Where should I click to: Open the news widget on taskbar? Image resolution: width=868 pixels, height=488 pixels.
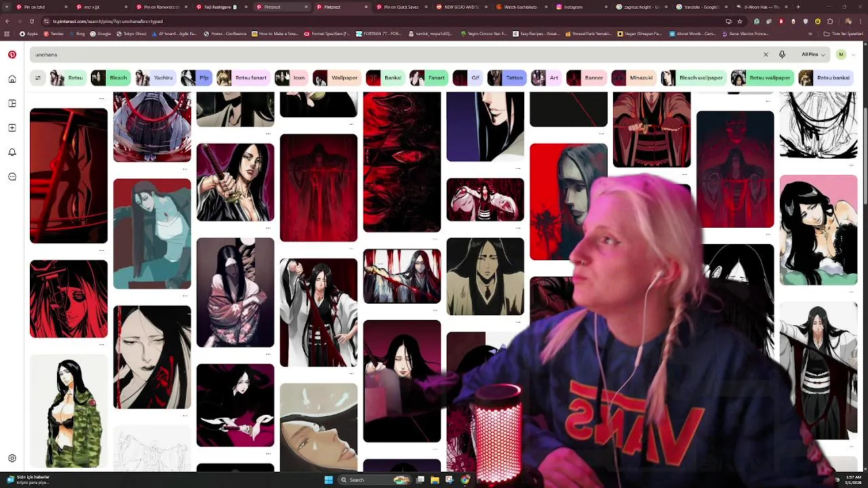click(27, 479)
